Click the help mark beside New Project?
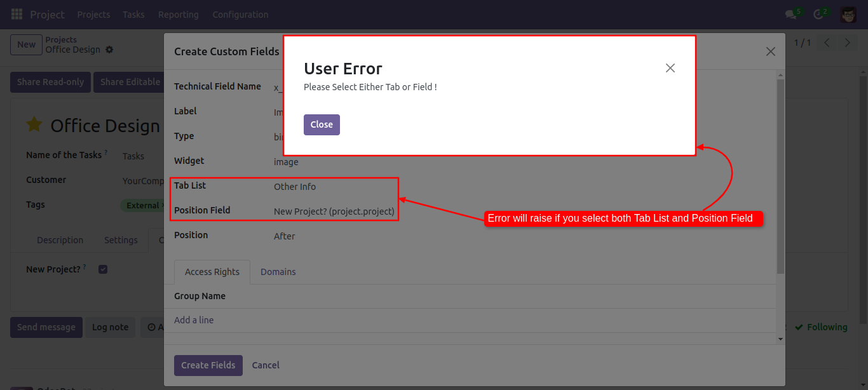The height and width of the screenshot is (390, 868). coord(85,267)
